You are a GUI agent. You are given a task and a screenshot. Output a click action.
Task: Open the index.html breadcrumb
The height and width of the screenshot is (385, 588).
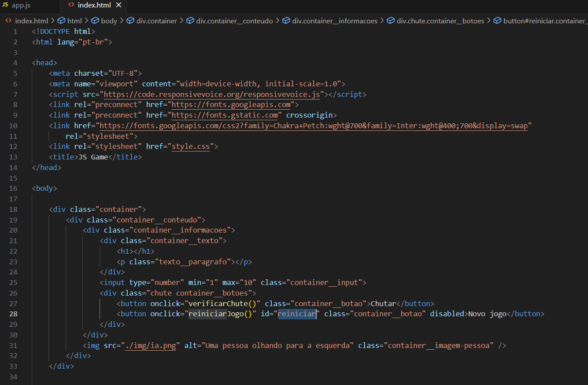click(31, 21)
